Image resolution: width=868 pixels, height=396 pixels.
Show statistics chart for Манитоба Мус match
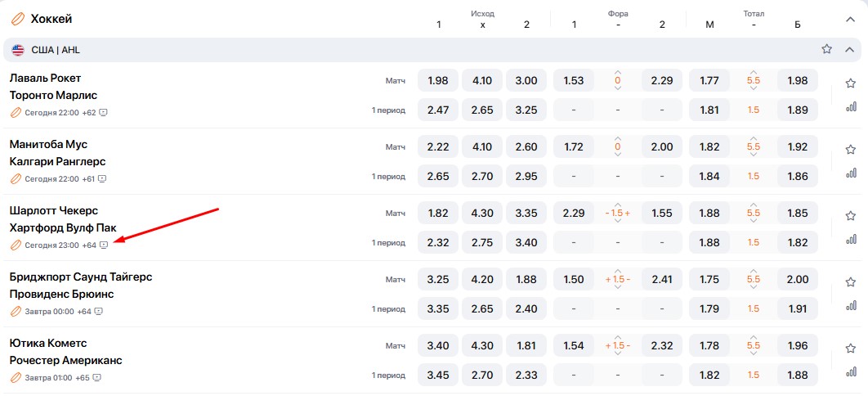[x=851, y=173]
